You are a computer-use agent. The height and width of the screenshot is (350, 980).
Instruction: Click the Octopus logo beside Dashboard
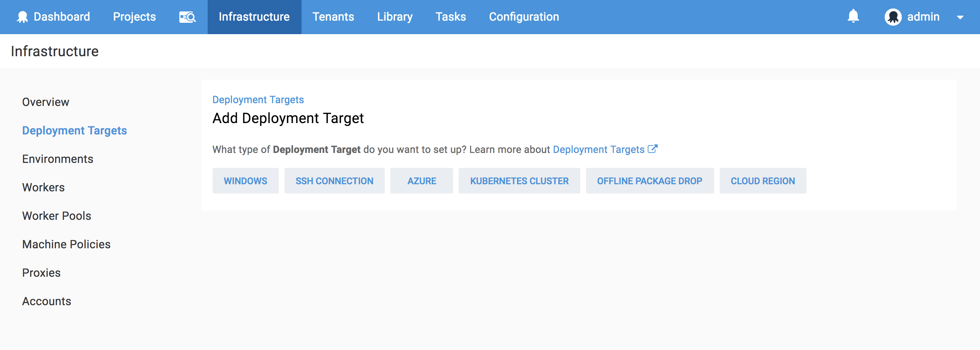pyautogui.click(x=22, y=17)
